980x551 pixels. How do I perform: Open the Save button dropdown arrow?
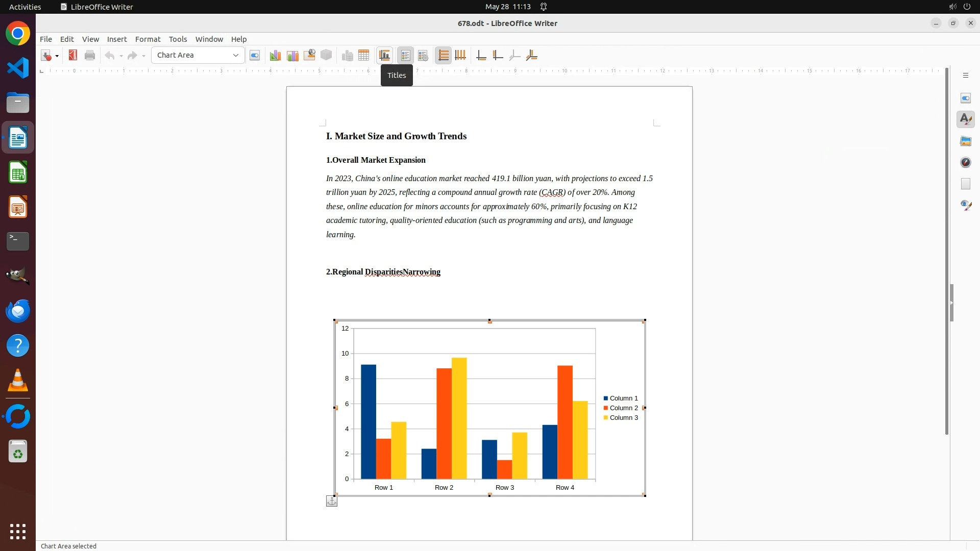click(57, 56)
